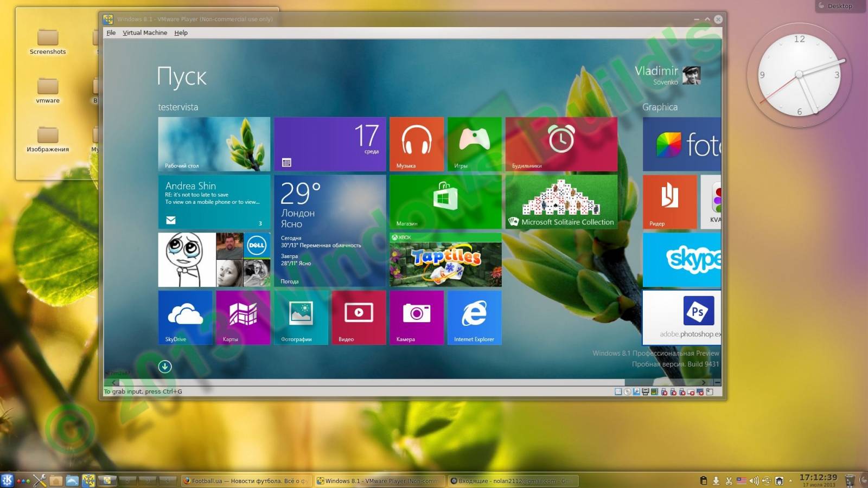Click the scrollbar left arrow on Start screen
The image size is (868, 488).
click(x=113, y=382)
